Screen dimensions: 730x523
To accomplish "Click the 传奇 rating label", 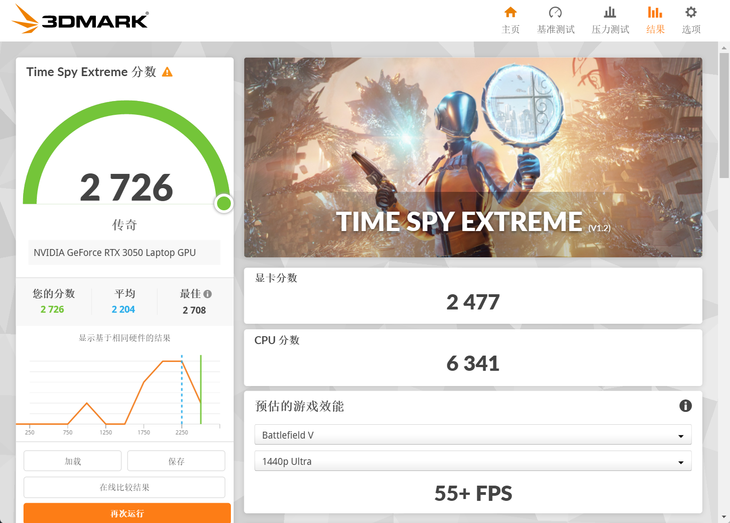I will (x=124, y=225).
